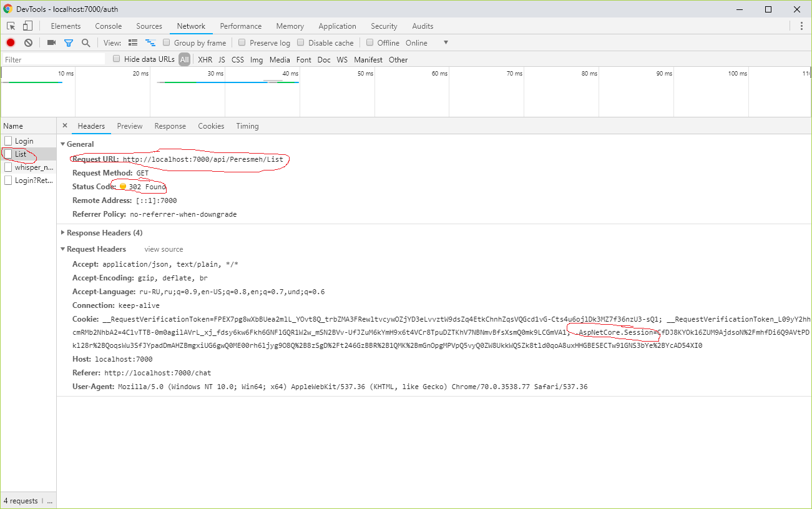Filter requests by CSS

(238, 60)
